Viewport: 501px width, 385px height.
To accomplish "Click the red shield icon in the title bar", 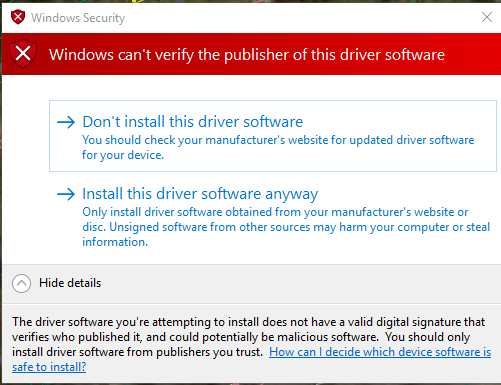I will pos(18,17).
